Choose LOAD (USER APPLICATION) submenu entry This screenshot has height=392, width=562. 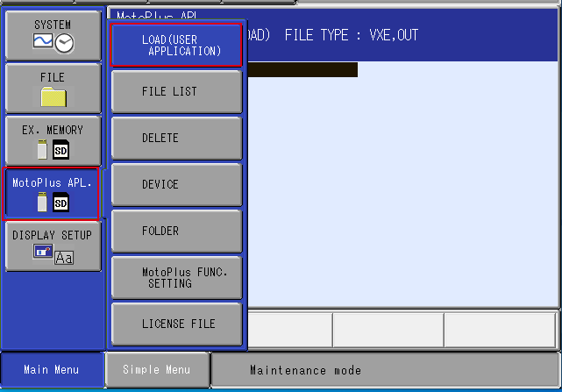coord(176,46)
